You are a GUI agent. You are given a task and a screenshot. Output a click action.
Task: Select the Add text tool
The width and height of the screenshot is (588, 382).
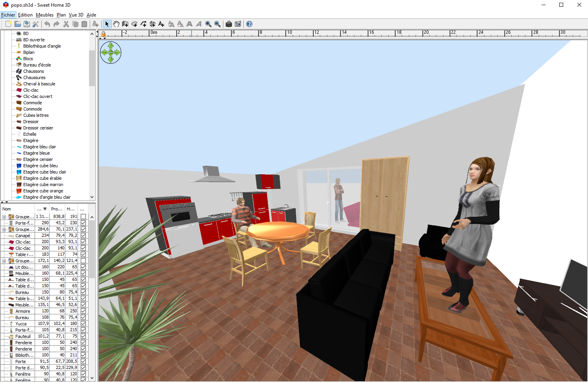[x=161, y=24]
